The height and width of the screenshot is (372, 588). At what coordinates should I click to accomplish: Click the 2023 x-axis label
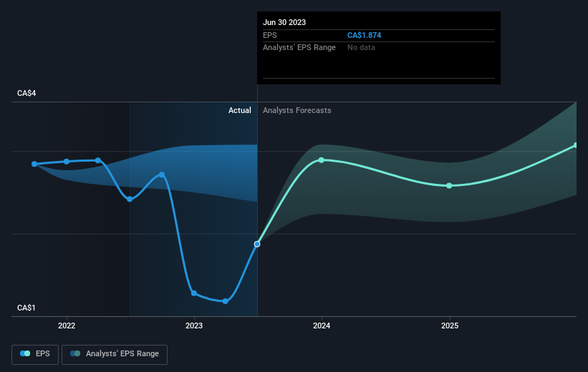pyautogui.click(x=194, y=326)
